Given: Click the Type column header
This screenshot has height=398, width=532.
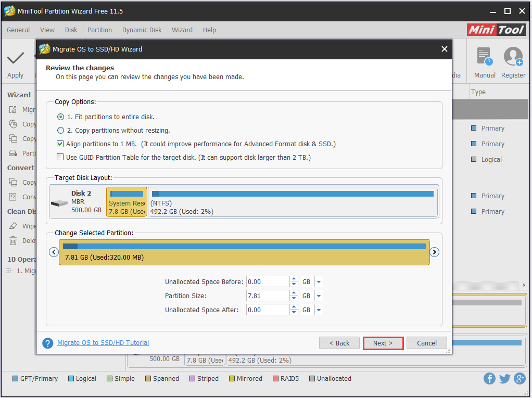Looking at the screenshot, I should pyautogui.click(x=478, y=92).
